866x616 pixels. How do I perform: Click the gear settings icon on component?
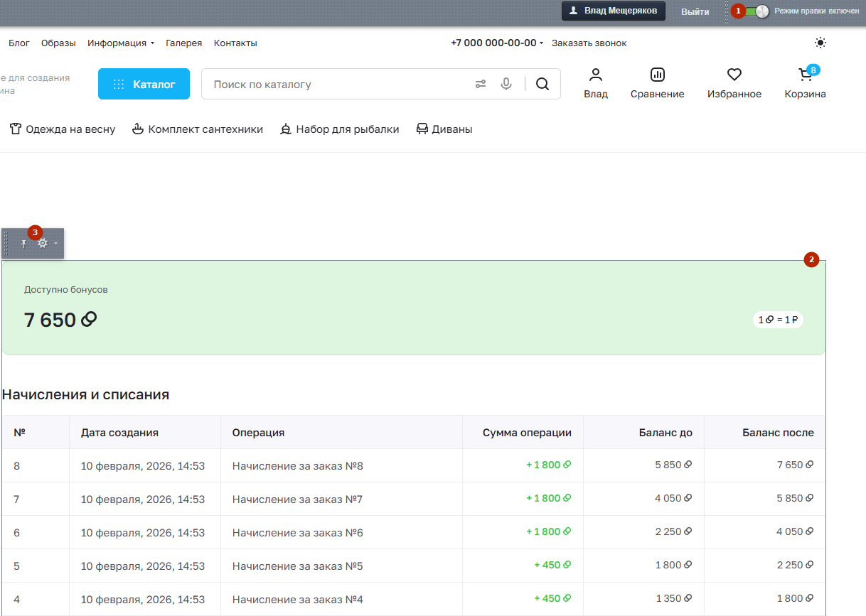click(x=43, y=244)
